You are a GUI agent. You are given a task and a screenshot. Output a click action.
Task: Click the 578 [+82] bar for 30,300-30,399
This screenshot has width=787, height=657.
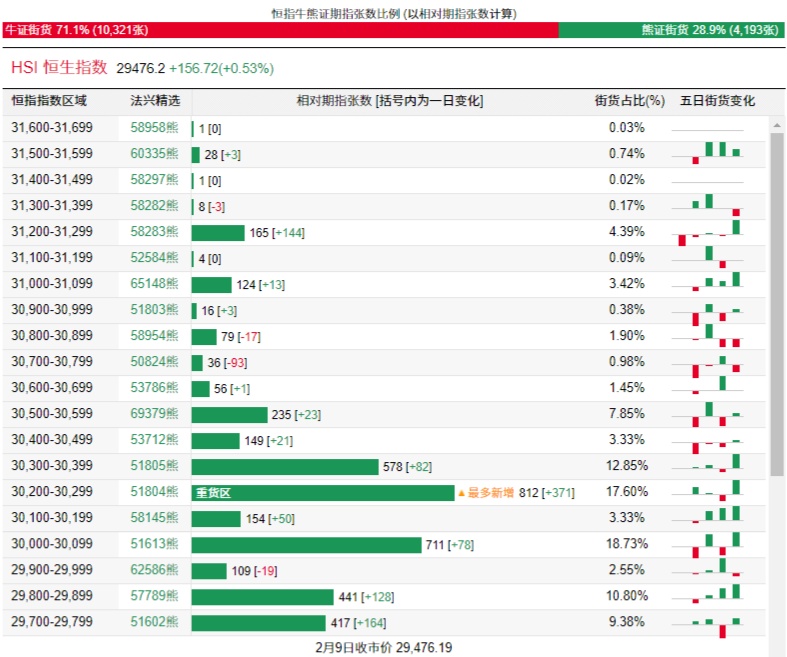[285, 467]
